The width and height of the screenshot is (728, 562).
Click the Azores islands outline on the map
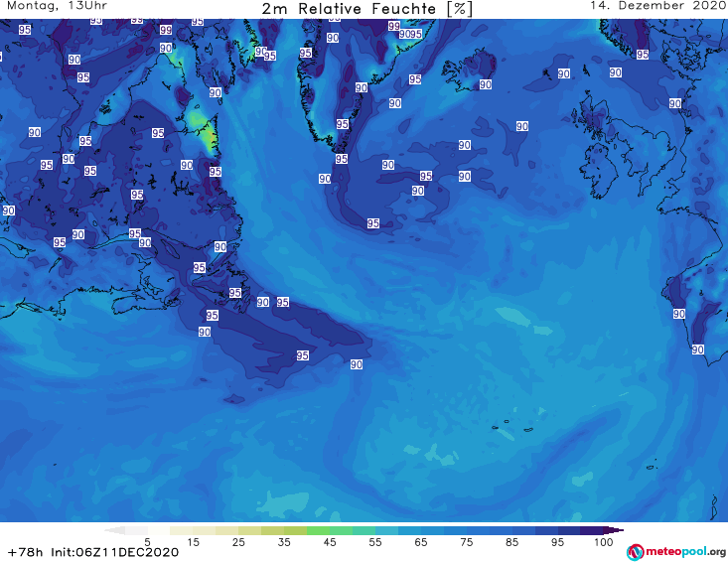(511, 426)
